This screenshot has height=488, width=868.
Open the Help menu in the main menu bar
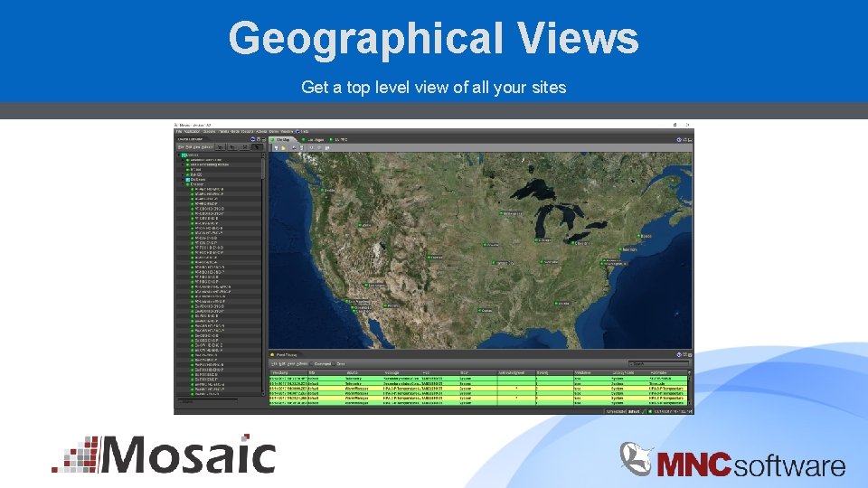(305, 132)
